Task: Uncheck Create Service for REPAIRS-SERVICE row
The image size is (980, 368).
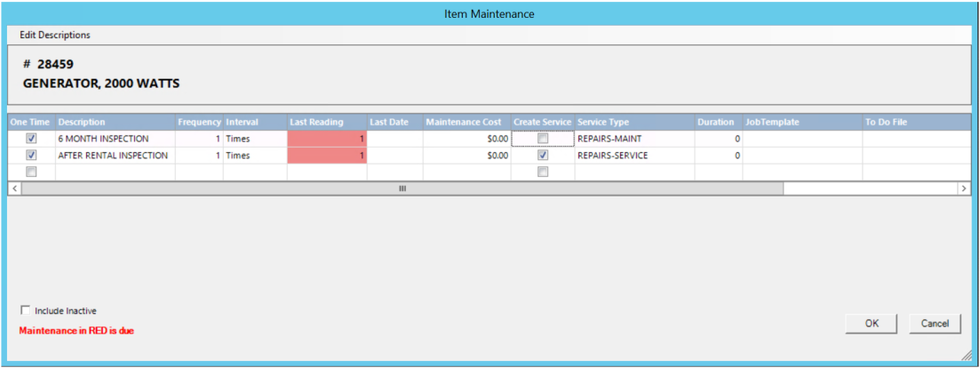Action: pyautogui.click(x=543, y=155)
